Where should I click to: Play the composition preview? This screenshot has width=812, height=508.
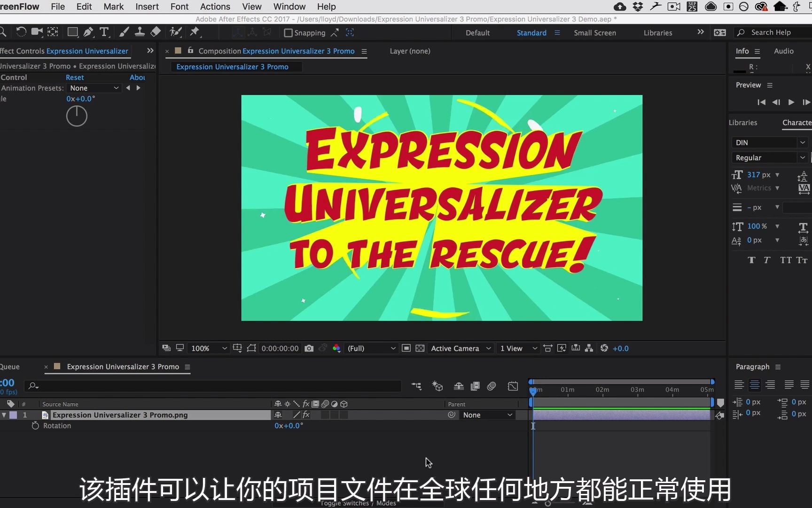791,102
